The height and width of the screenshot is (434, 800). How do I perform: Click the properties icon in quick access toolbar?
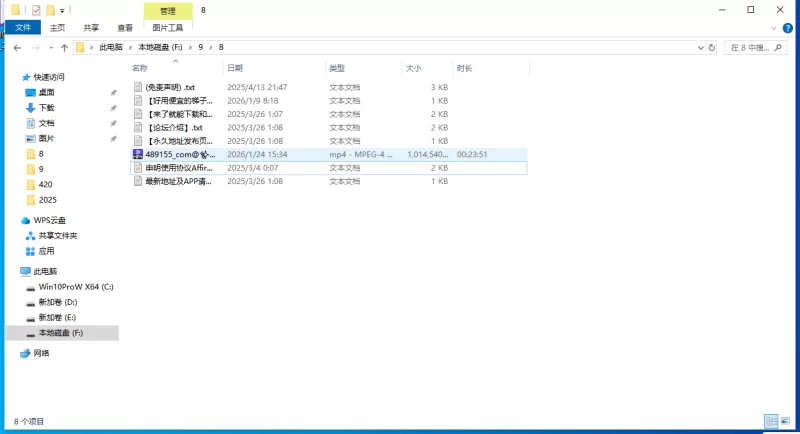coord(36,10)
